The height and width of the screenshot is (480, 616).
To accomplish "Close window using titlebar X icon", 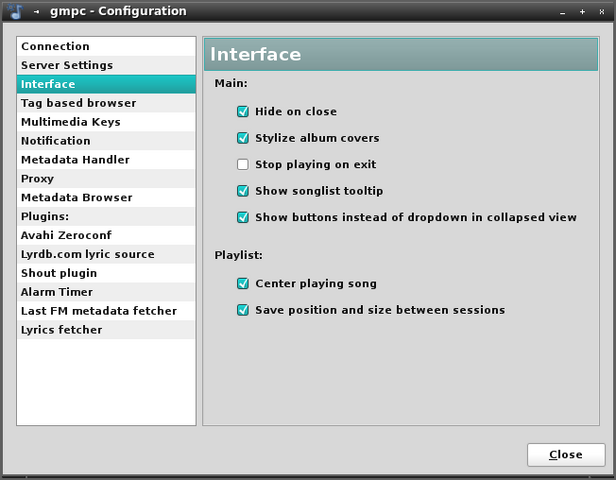I will [601, 12].
